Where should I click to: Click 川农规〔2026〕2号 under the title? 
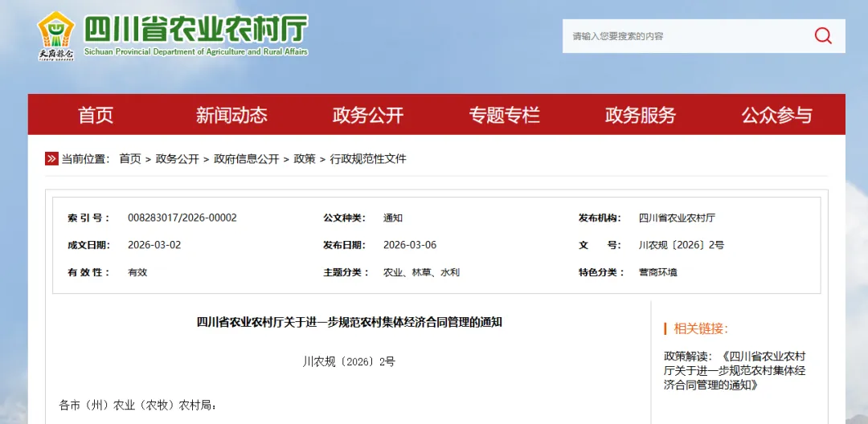coord(350,362)
